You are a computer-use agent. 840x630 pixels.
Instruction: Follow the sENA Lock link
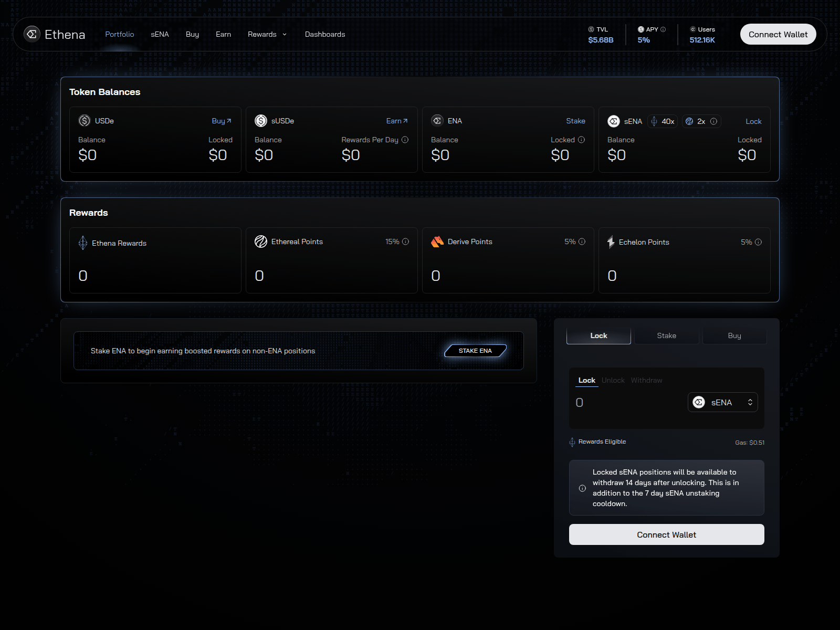coord(753,121)
